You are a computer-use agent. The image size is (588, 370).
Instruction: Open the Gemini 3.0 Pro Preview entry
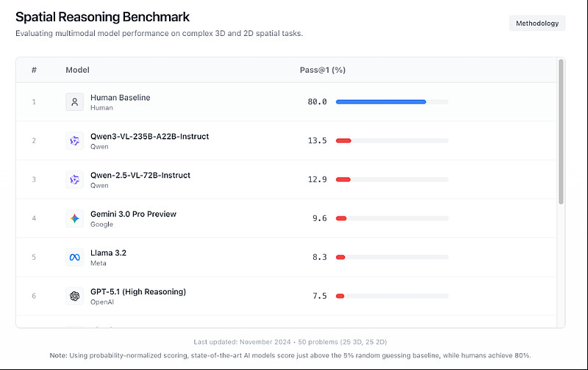coord(133,214)
